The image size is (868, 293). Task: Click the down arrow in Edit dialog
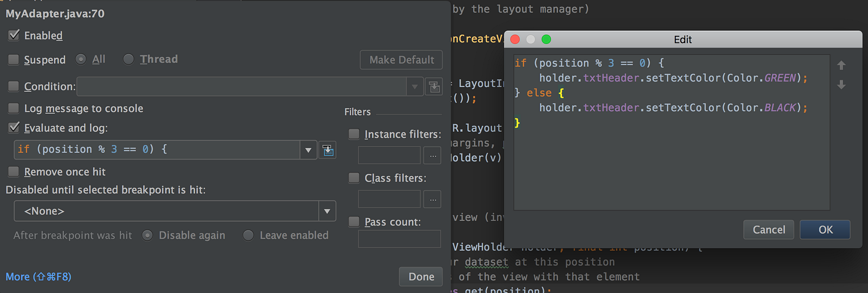(841, 85)
